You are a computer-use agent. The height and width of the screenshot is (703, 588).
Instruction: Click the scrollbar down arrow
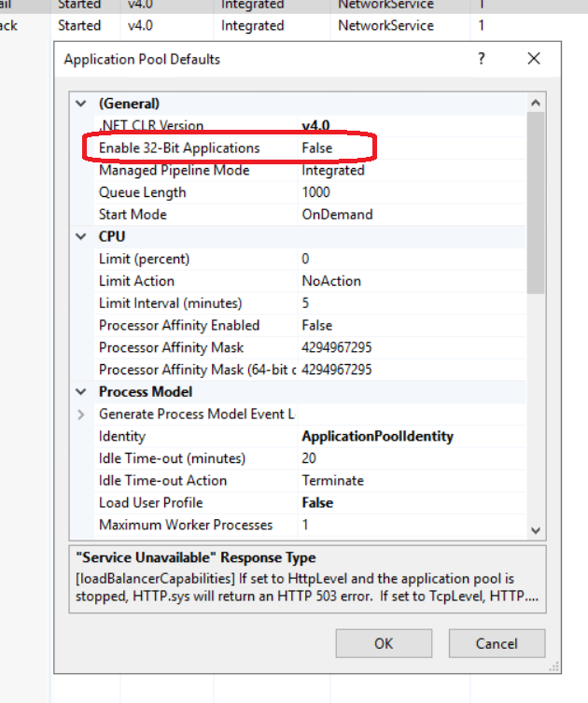point(536,529)
